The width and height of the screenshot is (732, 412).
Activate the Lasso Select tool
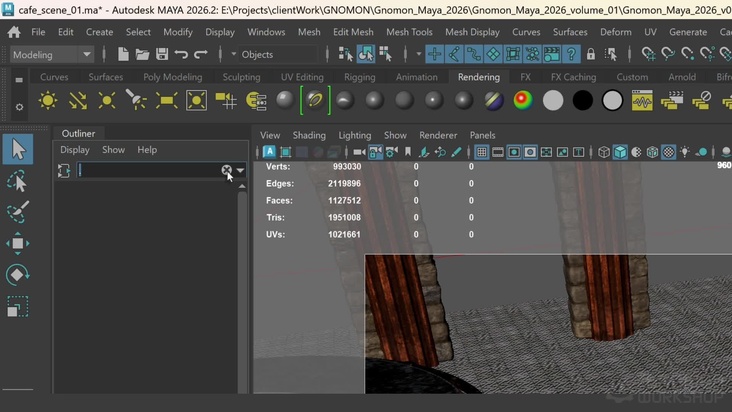pyautogui.click(x=18, y=181)
